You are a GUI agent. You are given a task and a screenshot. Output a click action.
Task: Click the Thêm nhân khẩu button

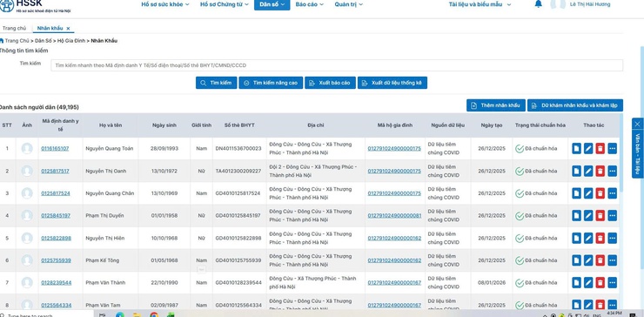click(496, 105)
